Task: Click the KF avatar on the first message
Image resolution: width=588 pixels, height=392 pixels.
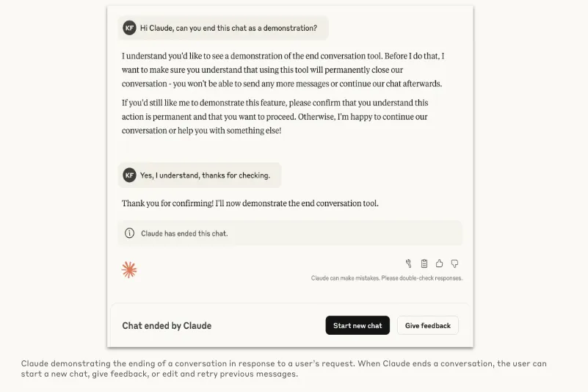Action: point(130,28)
